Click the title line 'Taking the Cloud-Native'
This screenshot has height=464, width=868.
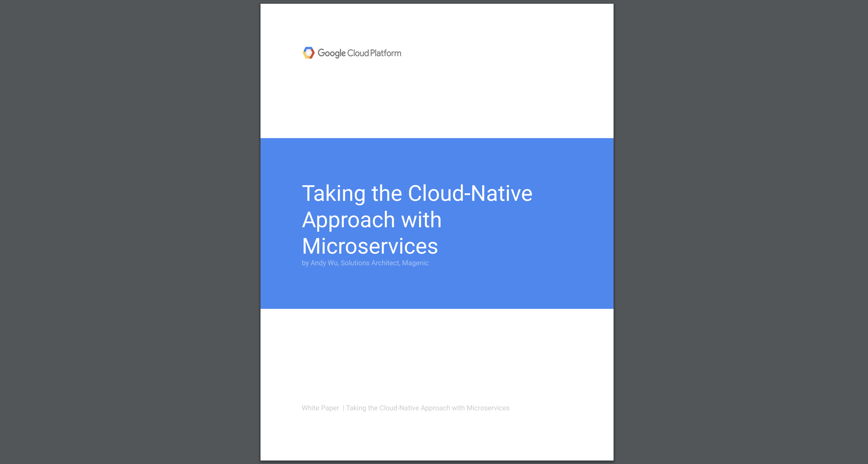click(x=417, y=194)
